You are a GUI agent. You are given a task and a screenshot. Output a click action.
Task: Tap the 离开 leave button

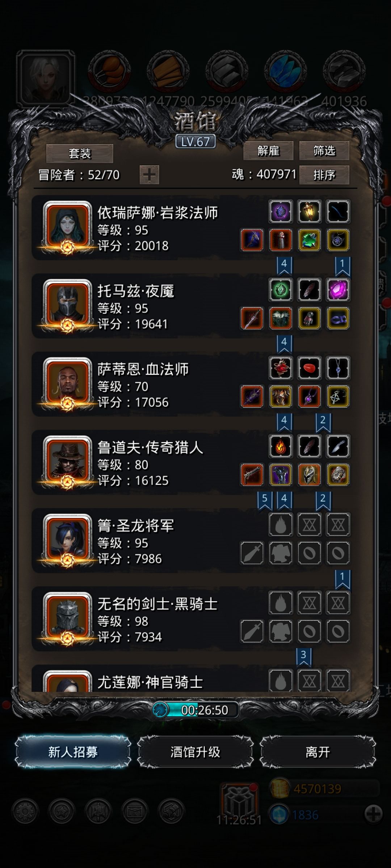click(x=318, y=752)
